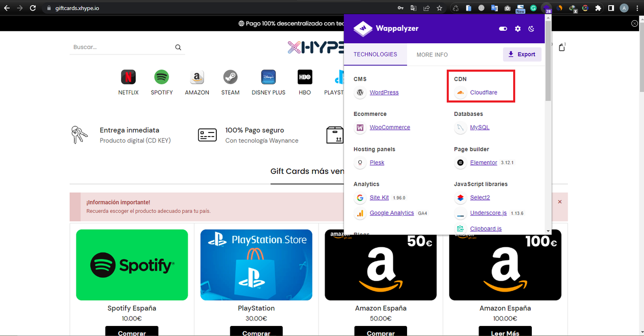Click the 100% Pago seguro text

(x=255, y=130)
